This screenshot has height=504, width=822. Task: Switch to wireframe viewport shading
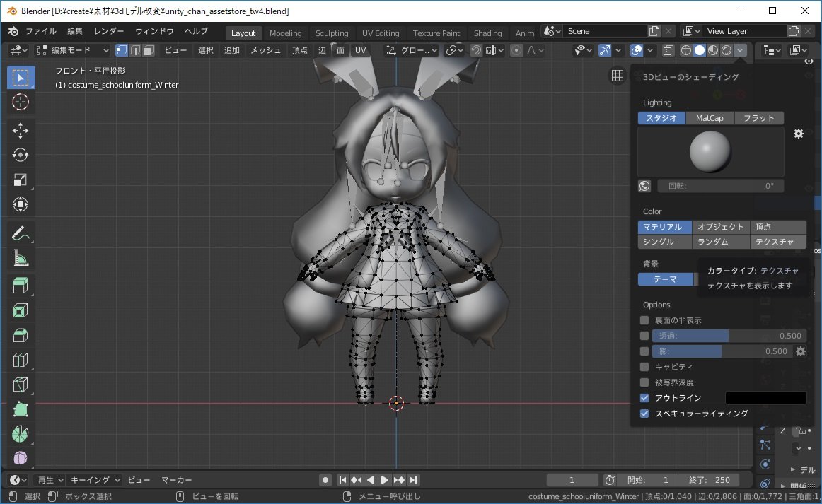pos(685,50)
